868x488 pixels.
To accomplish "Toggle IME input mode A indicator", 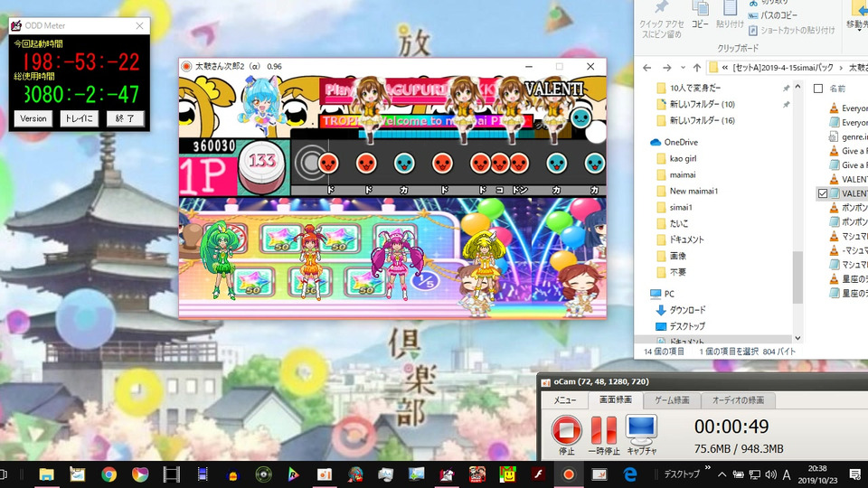I will point(787,474).
